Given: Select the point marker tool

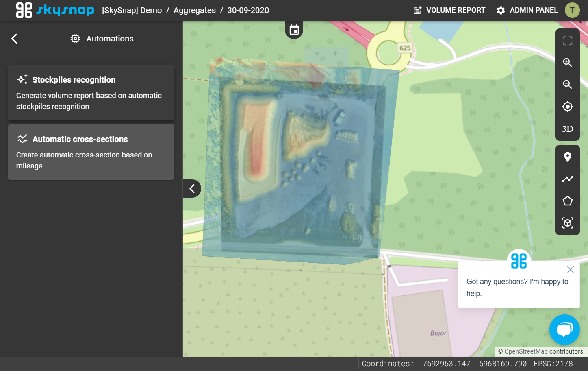Looking at the screenshot, I should coord(568,157).
